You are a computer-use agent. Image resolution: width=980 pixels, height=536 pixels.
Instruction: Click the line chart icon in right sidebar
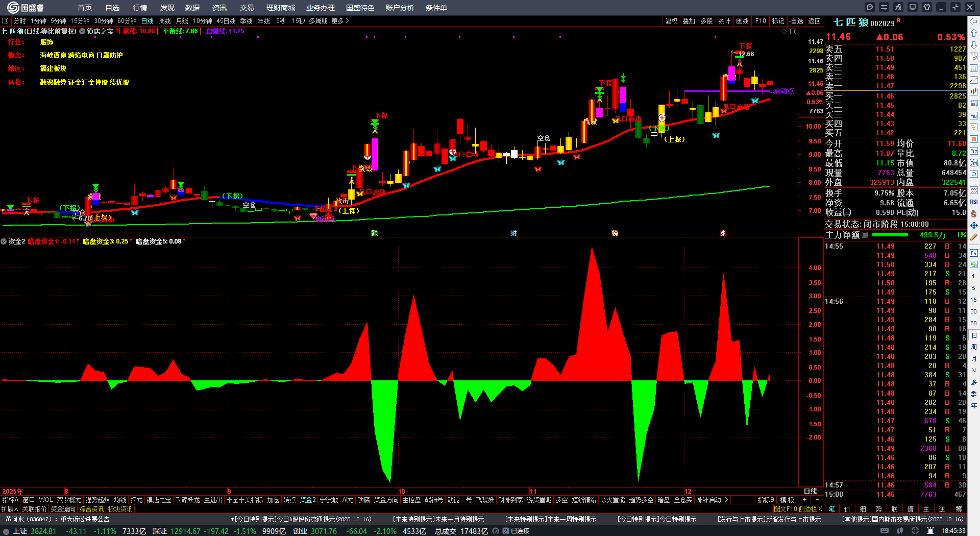(x=974, y=80)
